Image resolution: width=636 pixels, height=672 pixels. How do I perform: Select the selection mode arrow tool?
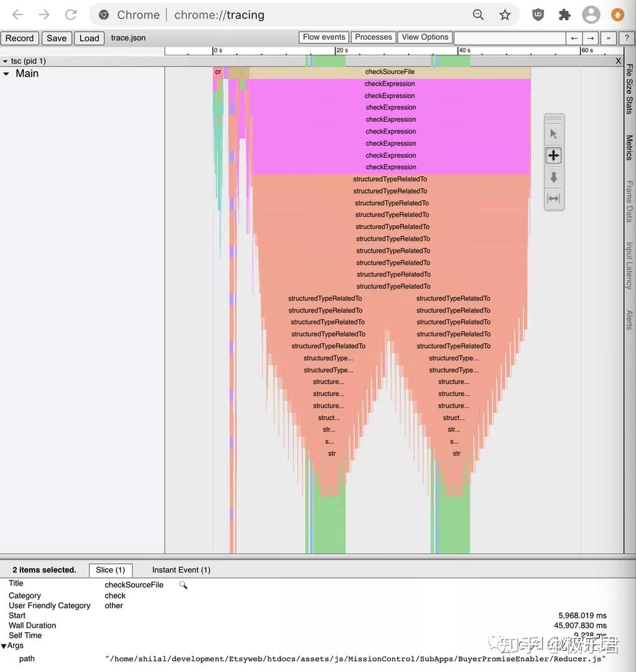click(x=553, y=133)
